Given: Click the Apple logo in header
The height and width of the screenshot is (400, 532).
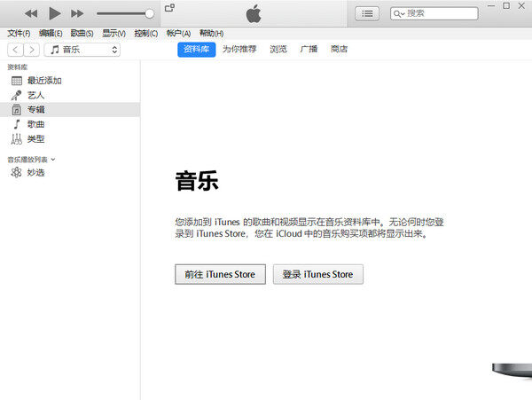Looking at the screenshot, I should click(x=254, y=14).
